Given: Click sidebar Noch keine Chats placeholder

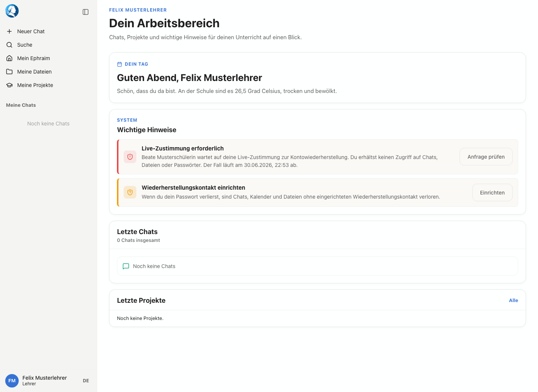Looking at the screenshot, I should click(48, 124).
